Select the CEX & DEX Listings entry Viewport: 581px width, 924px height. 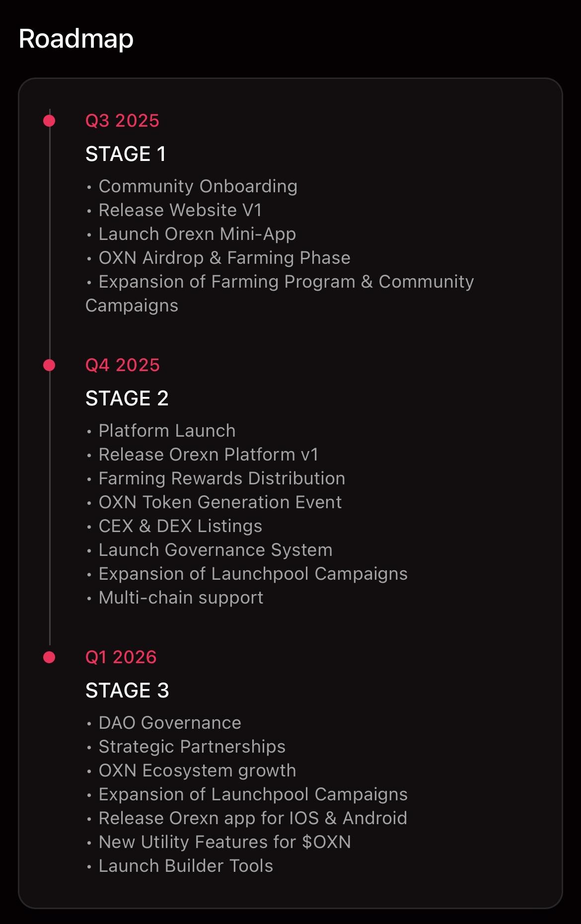[180, 526]
